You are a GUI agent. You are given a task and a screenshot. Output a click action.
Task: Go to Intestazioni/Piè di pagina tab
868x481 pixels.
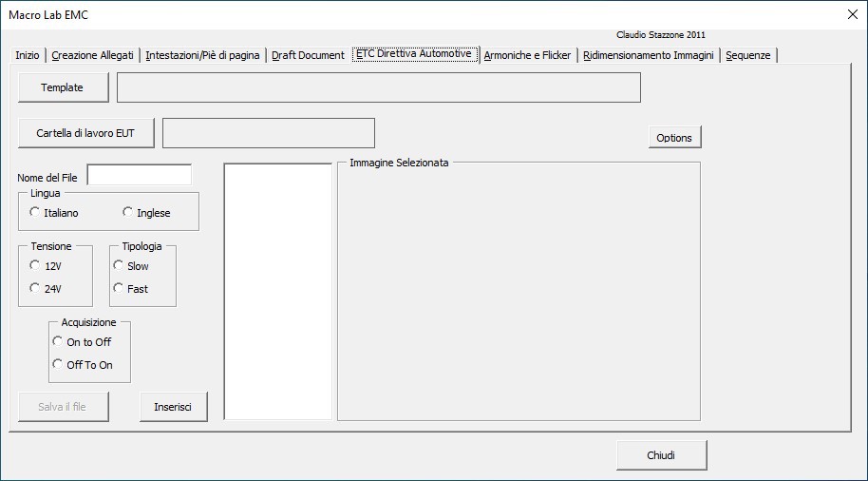tap(202, 55)
